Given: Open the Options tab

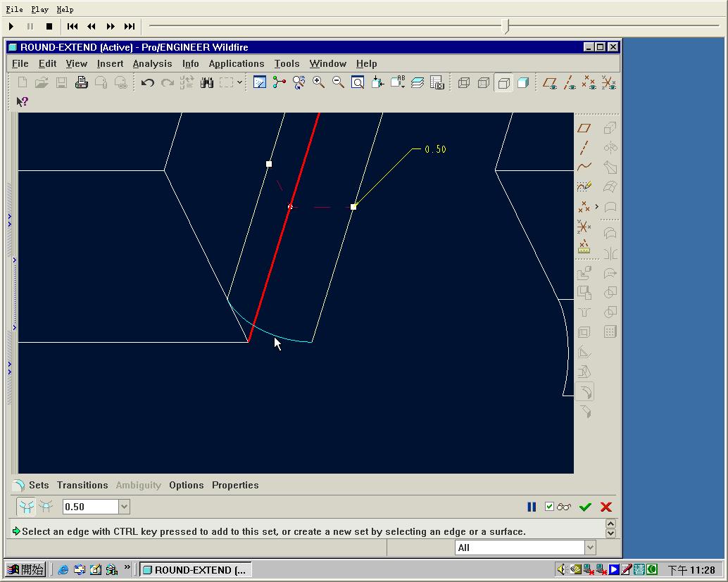Looking at the screenshot, I should coord(186,485).
